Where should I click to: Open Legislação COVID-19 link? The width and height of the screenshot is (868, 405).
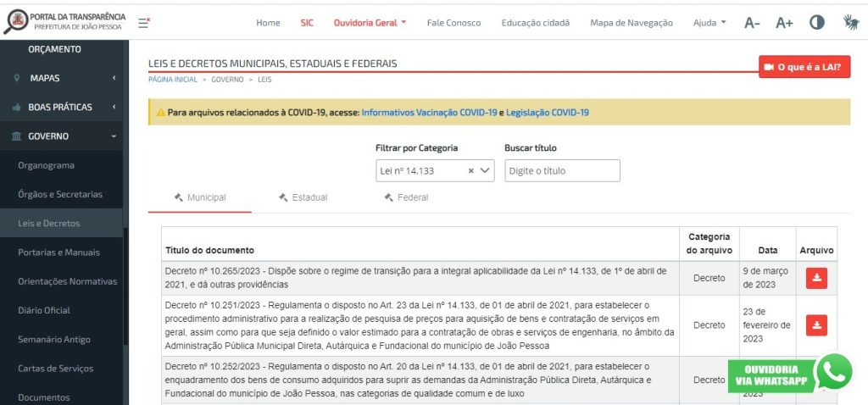tap(548, 113)
